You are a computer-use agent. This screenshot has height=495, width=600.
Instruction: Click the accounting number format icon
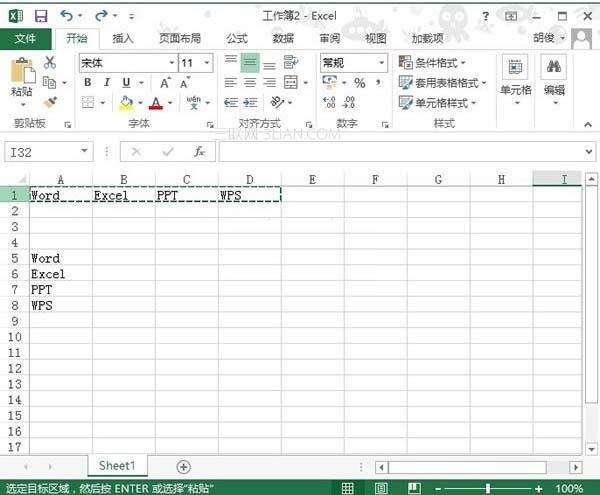329,82
